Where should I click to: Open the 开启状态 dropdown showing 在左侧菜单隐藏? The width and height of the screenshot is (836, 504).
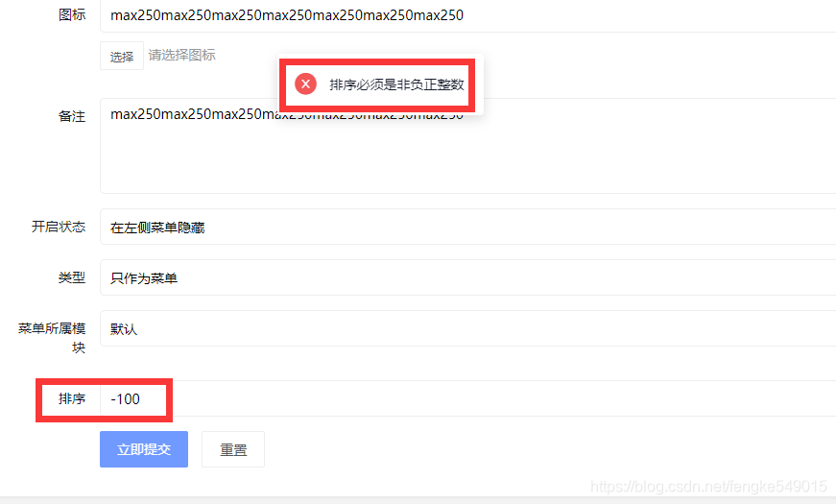click(x=468, y=227)
